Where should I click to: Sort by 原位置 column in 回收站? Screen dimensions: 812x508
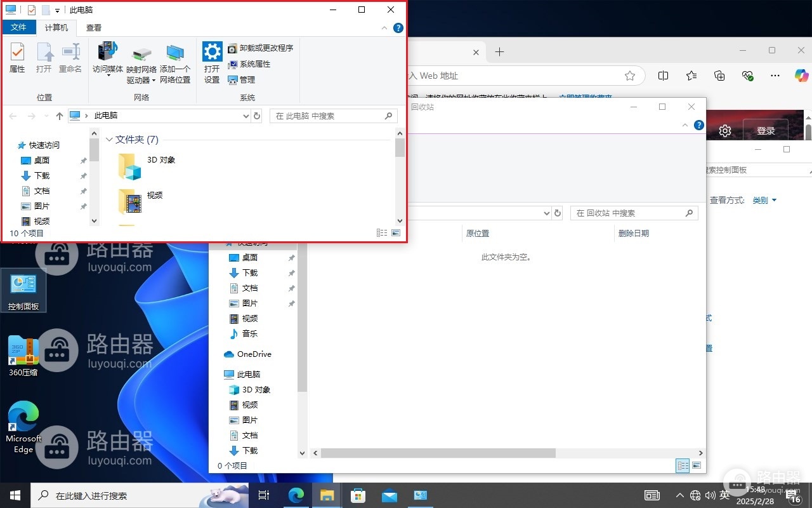(x=478, y=234)
